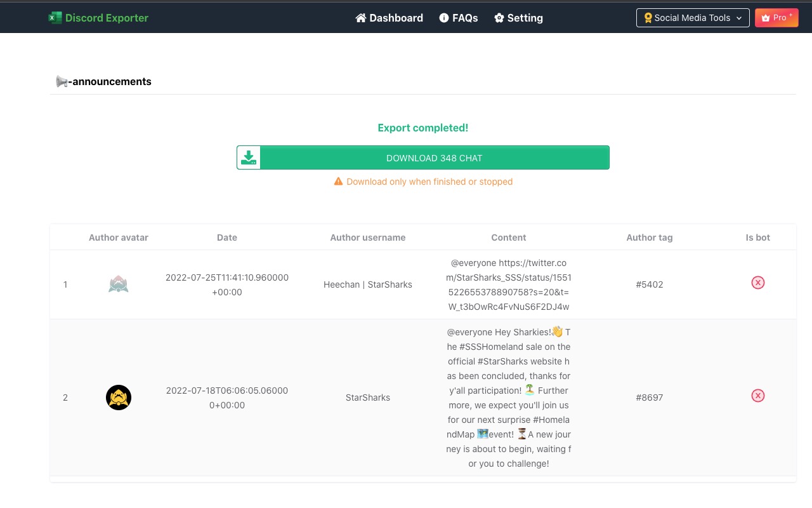Toggle the Is bot indicator for the StarSharks row
812x508 pixels.
coord(758,396)
